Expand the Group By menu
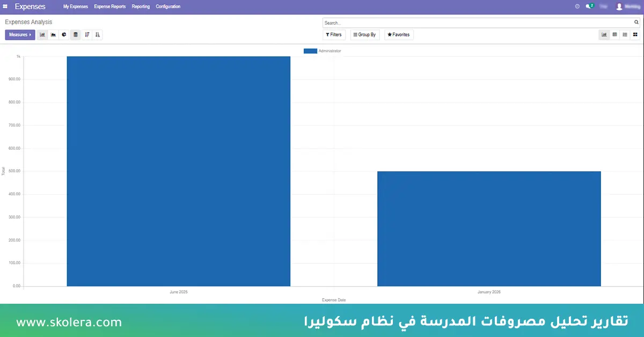Viewport: 644px width, 337px height. 364,34
